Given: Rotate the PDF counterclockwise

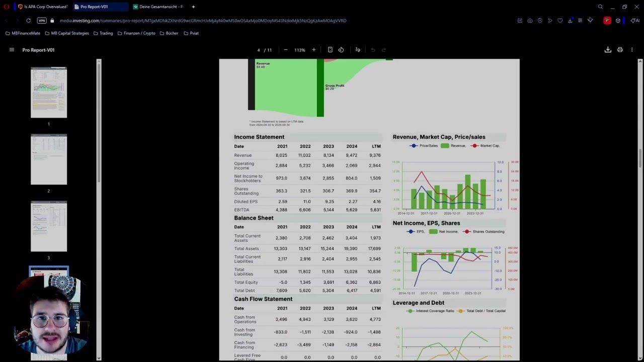Looking at the screenshot, I should [341, 50].
